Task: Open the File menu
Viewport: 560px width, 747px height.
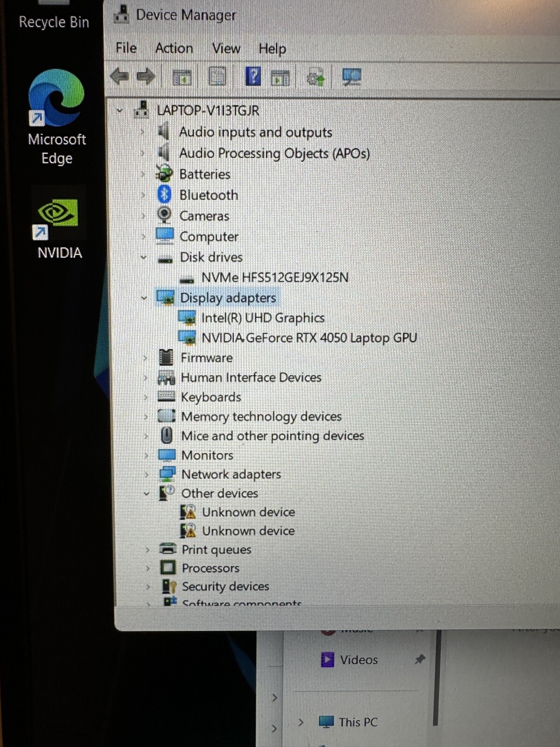Action: coord(126,48)
